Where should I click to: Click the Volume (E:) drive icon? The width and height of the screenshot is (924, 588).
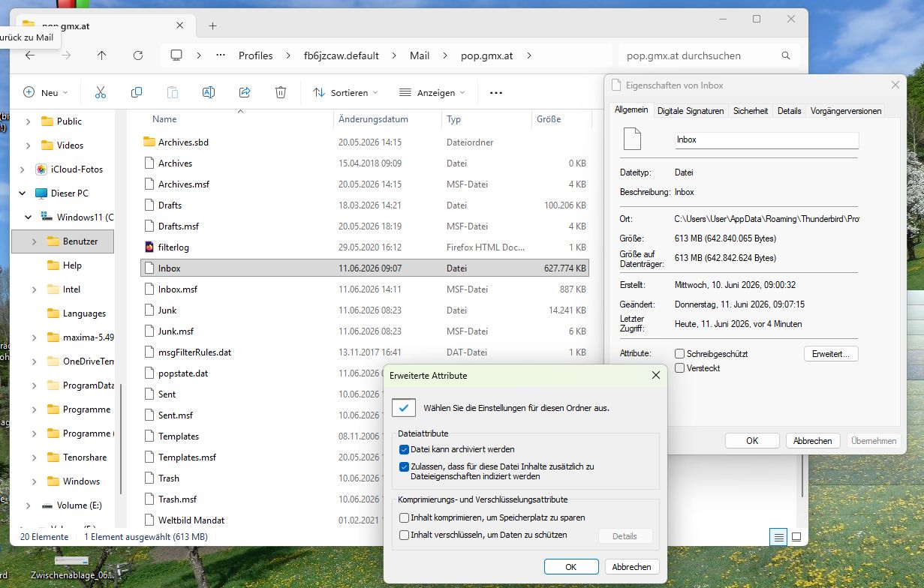[x=47, y=505]
